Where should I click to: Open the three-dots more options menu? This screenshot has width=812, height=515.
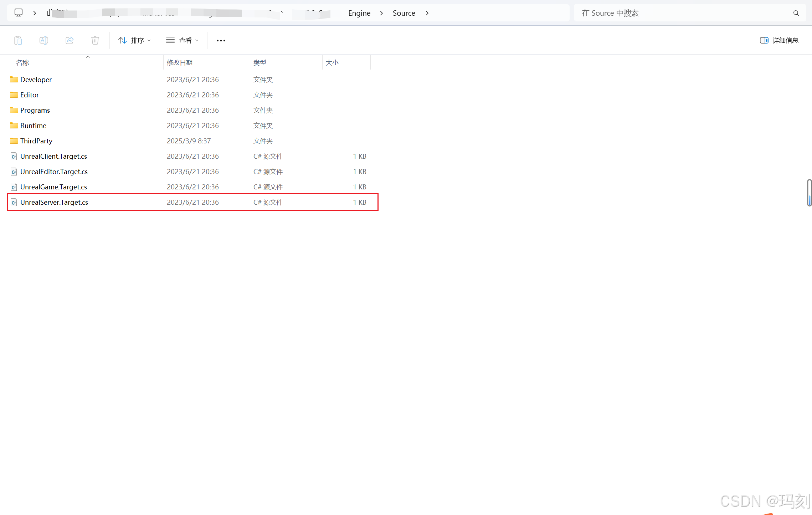pyautogui.click(x=221, y=41)
